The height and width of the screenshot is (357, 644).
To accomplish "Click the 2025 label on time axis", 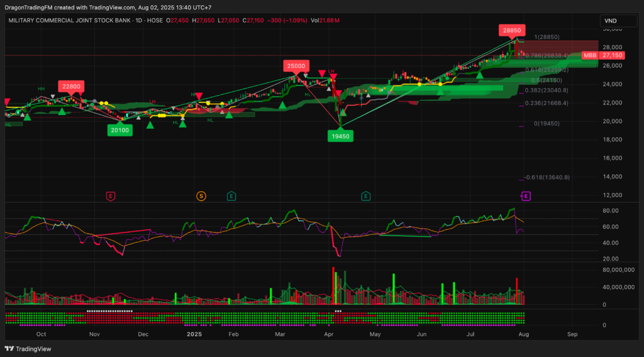I will coord(194,334).
